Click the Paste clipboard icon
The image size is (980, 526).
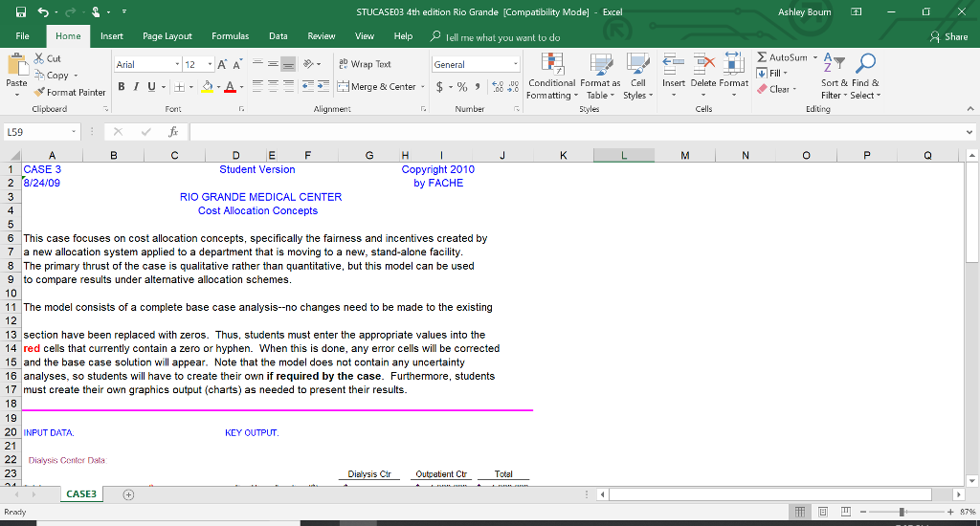click(x=16, y=65)
